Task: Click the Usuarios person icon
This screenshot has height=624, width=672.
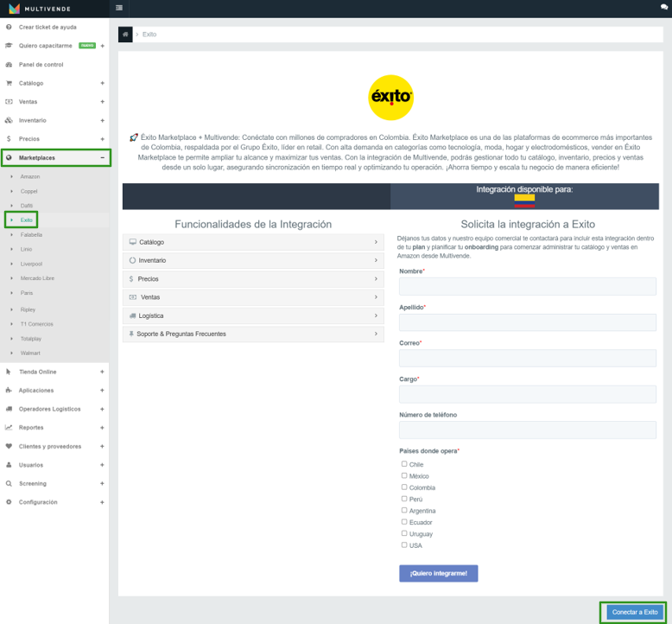Action: pyautogui.click(x=9, y=465)
